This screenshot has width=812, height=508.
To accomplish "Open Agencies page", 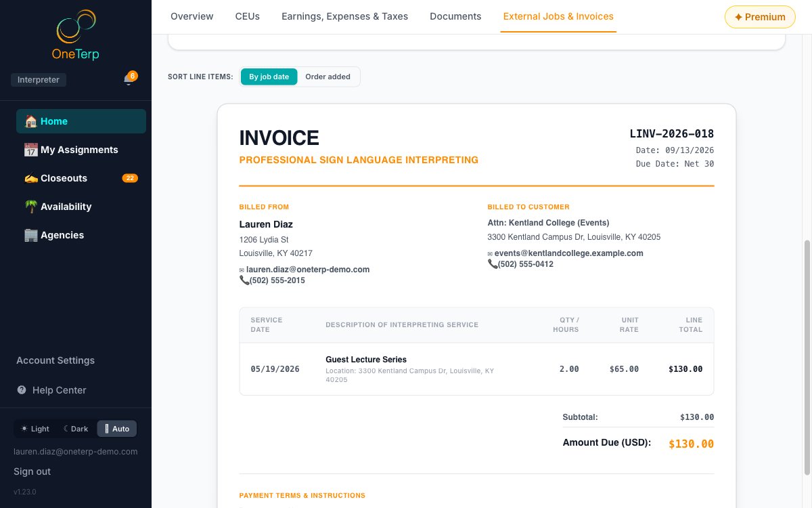I will click(x=81, y=235).
